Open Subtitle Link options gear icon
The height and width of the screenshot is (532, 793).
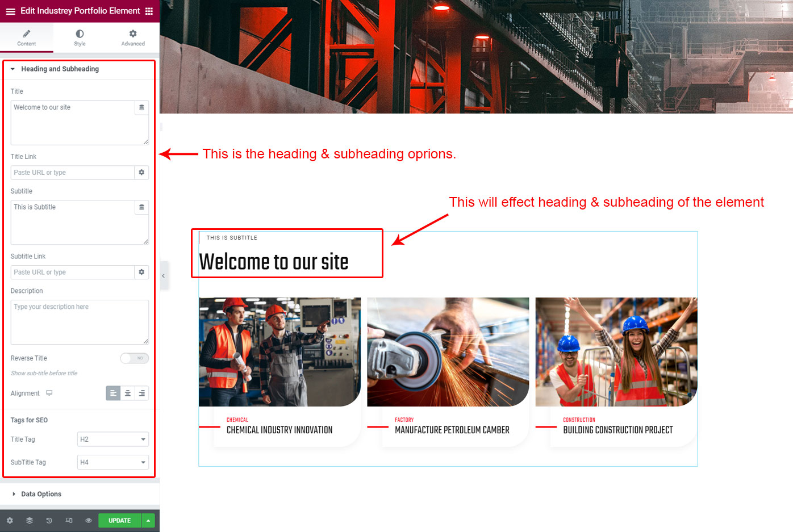click(141, 273)
